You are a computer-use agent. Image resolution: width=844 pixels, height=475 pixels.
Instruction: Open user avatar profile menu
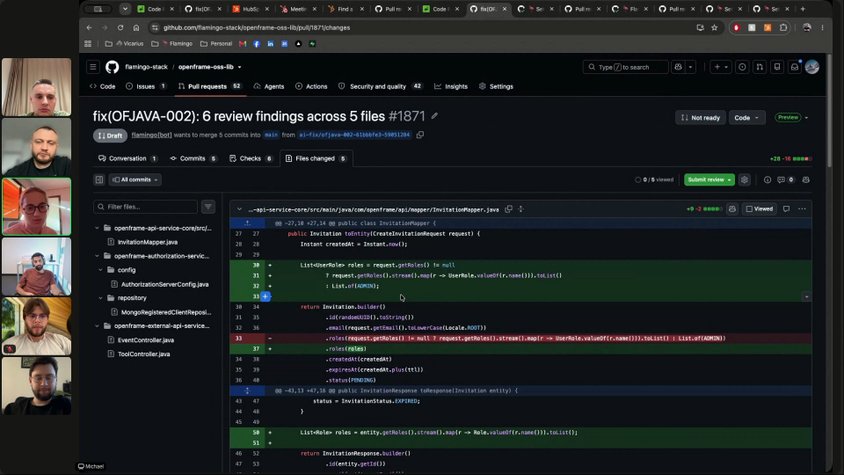click(812, 67)
